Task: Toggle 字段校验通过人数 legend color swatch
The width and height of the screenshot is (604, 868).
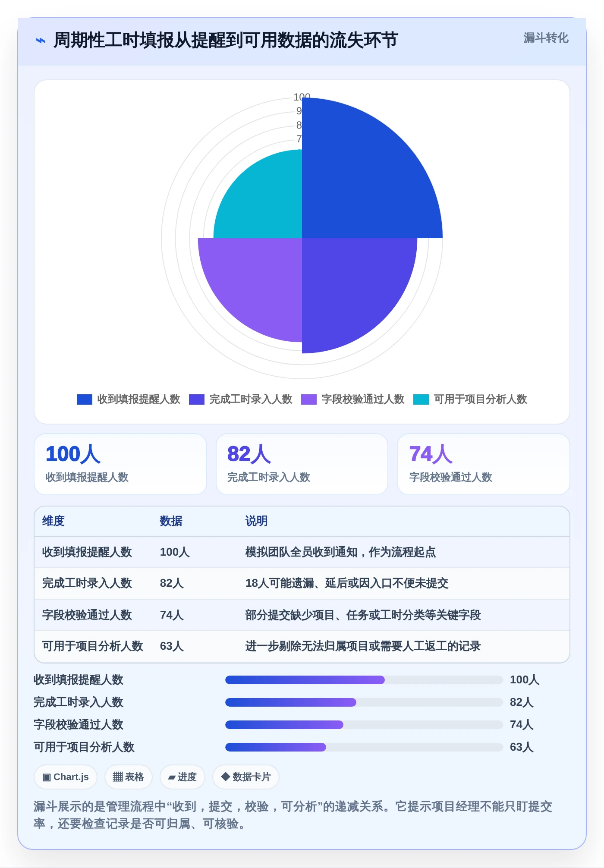Action: pyautogui.click(x=308, y=399)
